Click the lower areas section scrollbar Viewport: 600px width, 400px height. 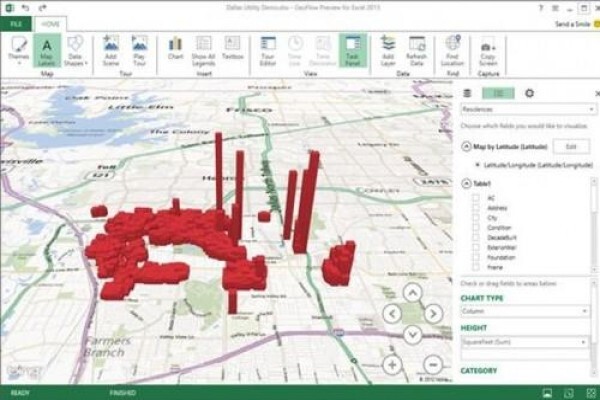595,327
